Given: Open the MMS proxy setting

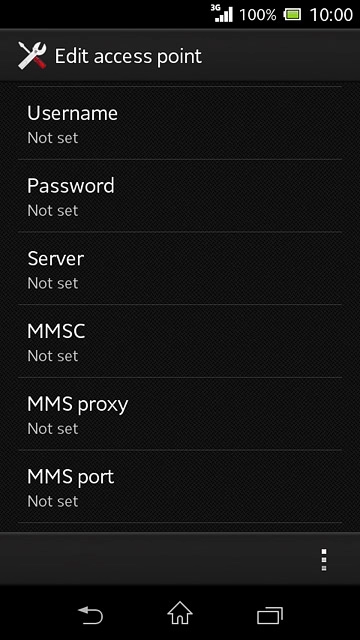Looking at the screenshot, I should coord(180,414).
